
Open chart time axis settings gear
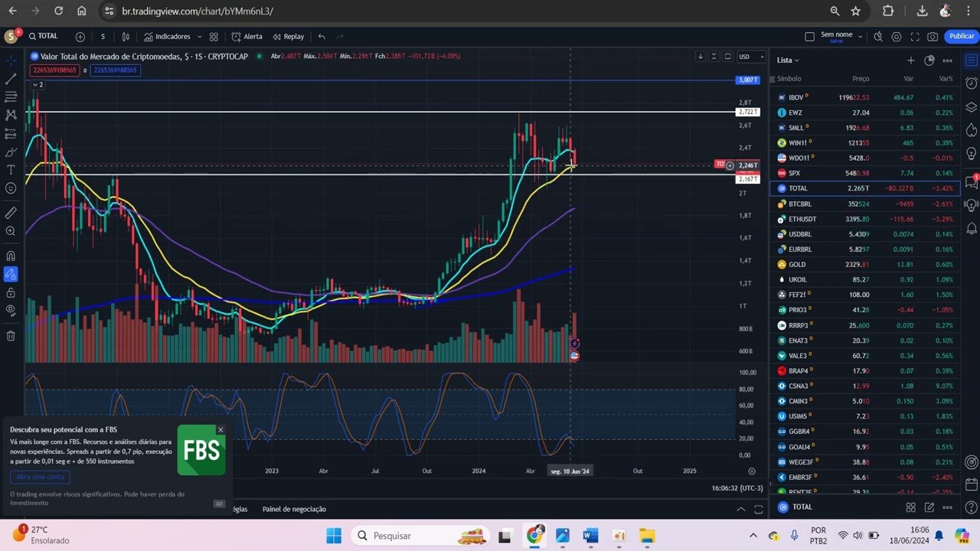coord(752,471)
